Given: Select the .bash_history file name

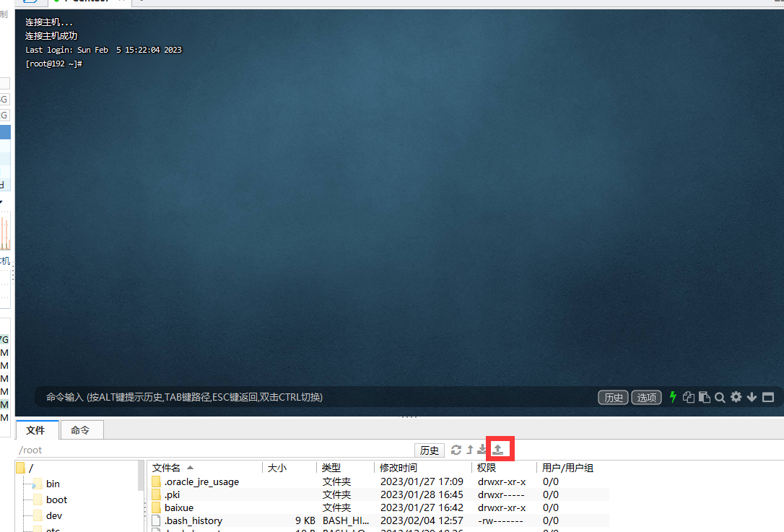Looking at the screenshot, I should (193, 520).
